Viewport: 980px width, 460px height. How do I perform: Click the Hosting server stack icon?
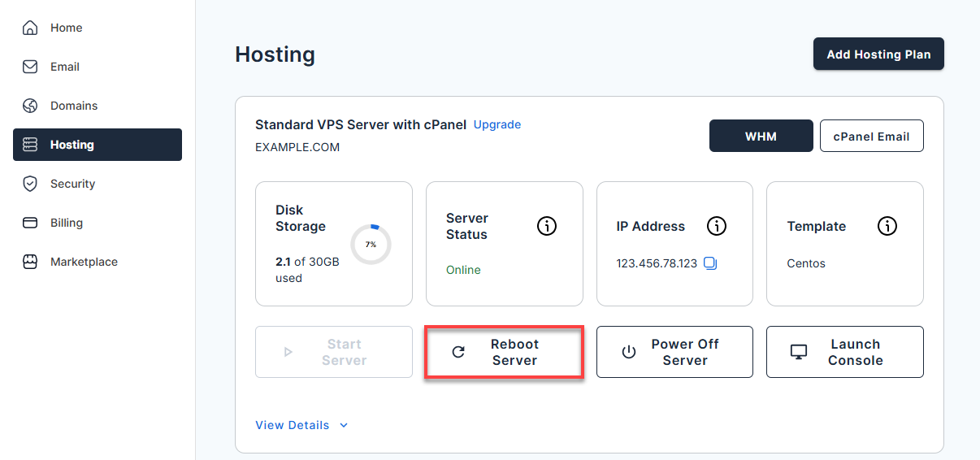click(x=30, y=145)
